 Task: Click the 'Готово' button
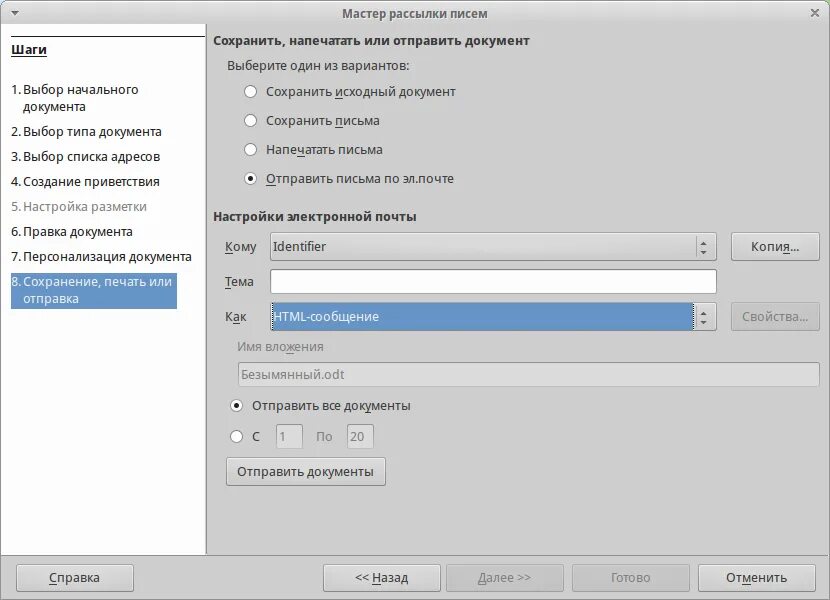630,578
